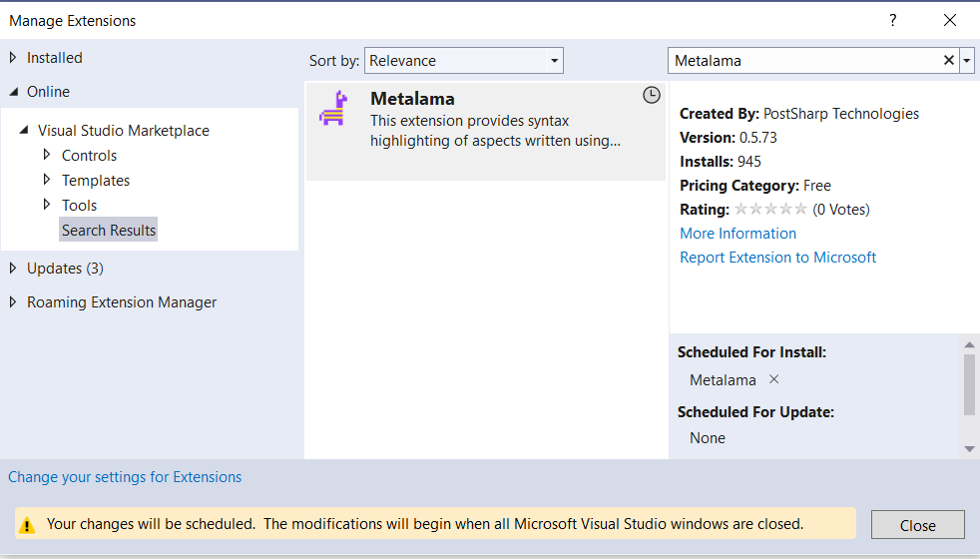This screenshot has height=559, width=980.
Task: Click the warning icon in notification bar
Action: [27, 524]
